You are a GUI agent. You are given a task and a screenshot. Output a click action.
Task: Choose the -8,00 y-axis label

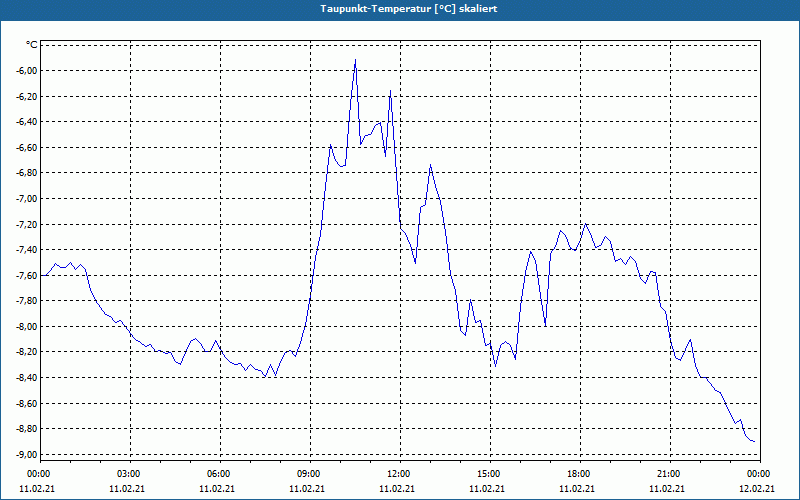coord(27,327)
